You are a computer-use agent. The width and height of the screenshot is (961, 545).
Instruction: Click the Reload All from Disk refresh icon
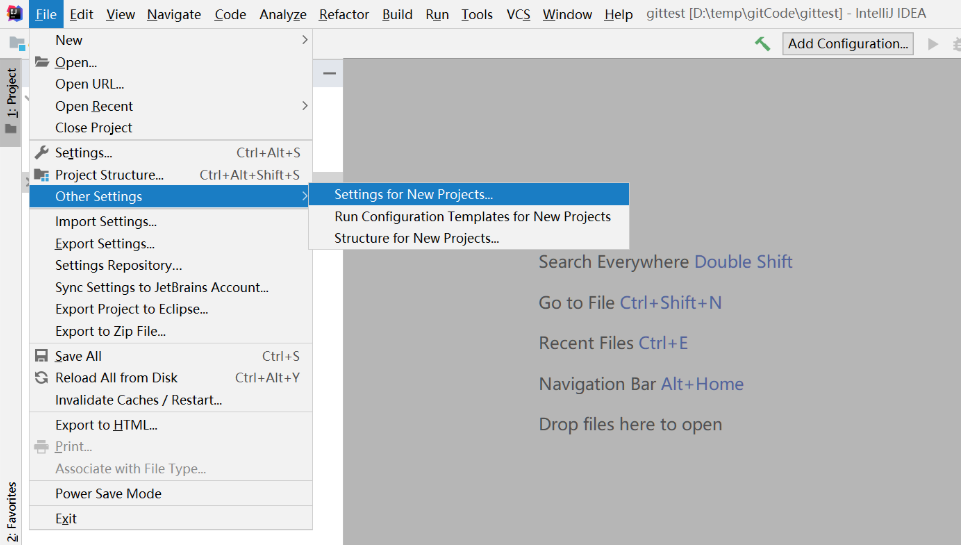[42, 378]
